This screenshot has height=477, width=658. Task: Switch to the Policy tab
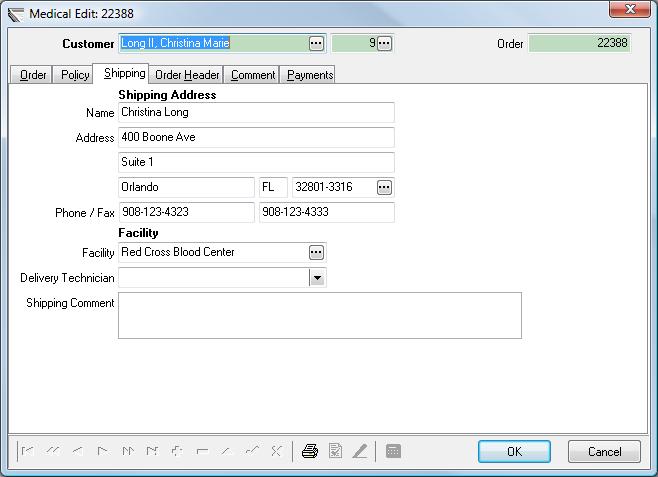click(x=73, y=75)
